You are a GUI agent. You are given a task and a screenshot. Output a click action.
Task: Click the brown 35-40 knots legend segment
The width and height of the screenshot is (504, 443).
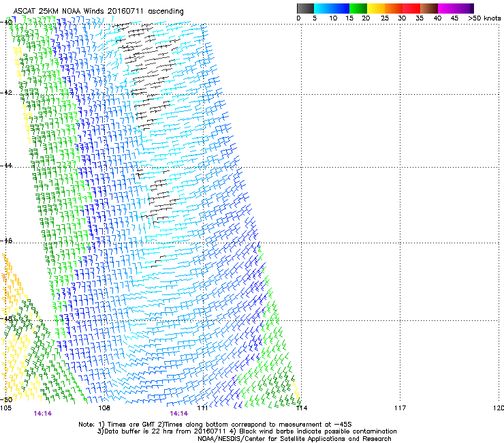pos(429,8)
